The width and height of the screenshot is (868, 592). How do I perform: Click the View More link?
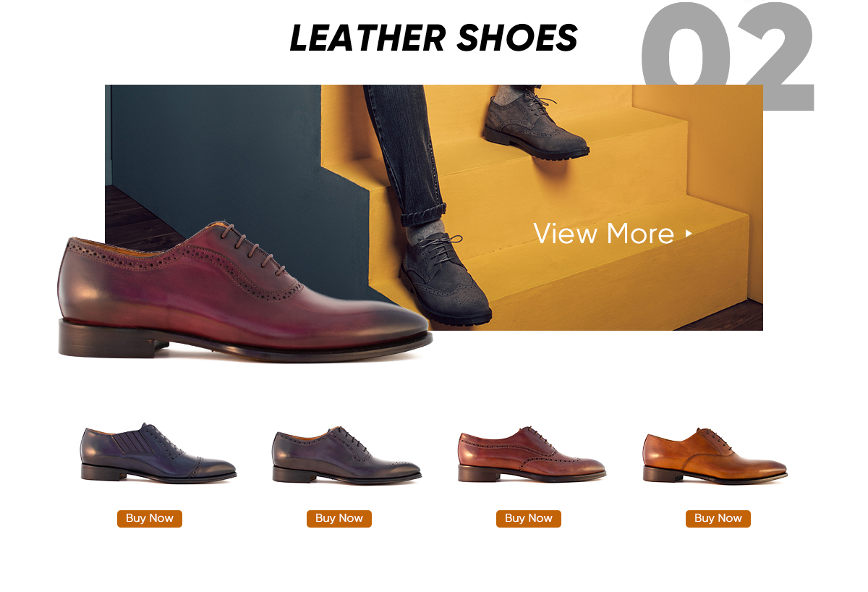point(613,234)
